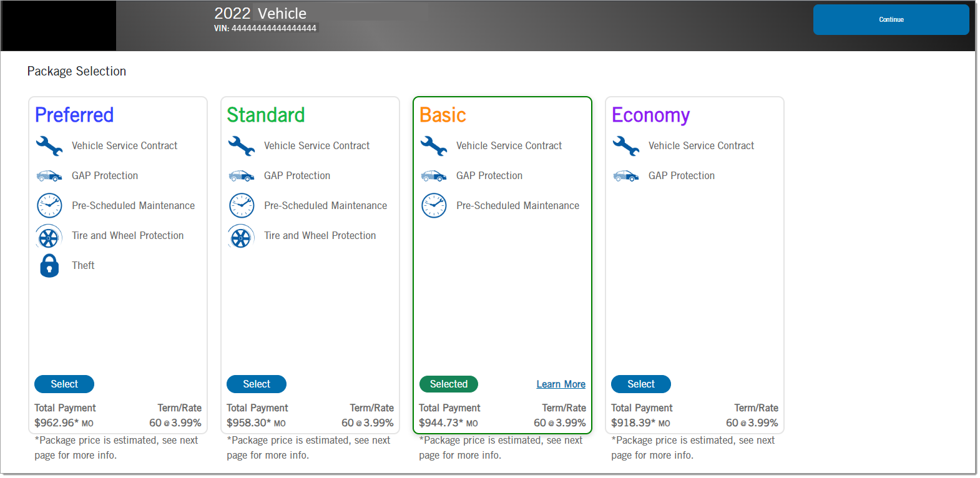
Task: Click the wrench icon in the Standard card
Action: [242, 146]
